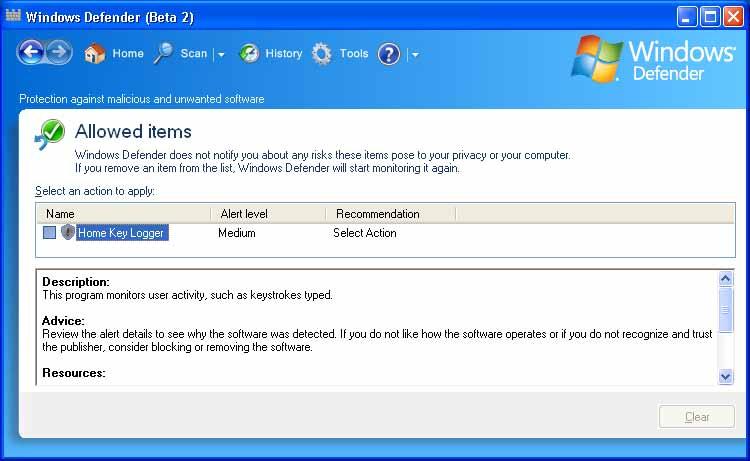Click the Description heading text
The height and width of the screenshot is (461, 750).
[76, 282]
